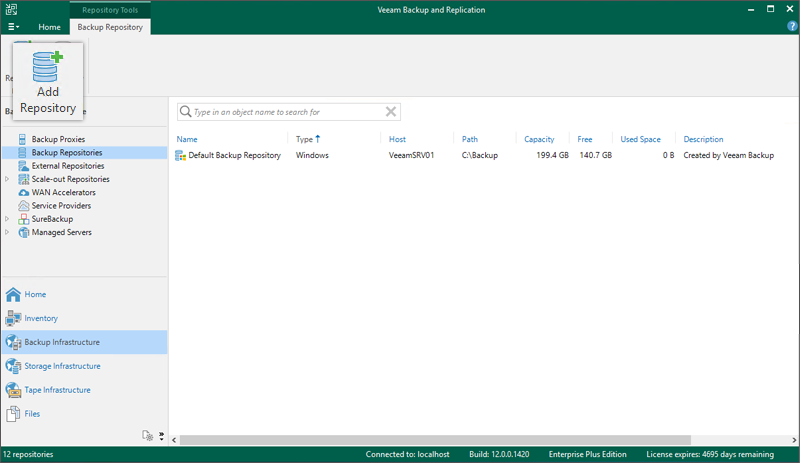Click the C:\Backup path cell
The width and height of the screenshot is (800, 463).
click(480, 155)
